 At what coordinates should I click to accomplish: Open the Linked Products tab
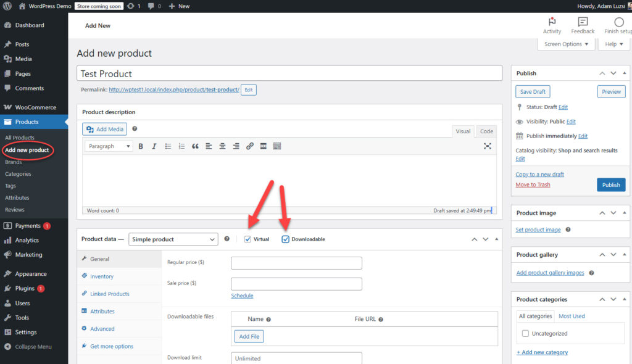[110, 294]
